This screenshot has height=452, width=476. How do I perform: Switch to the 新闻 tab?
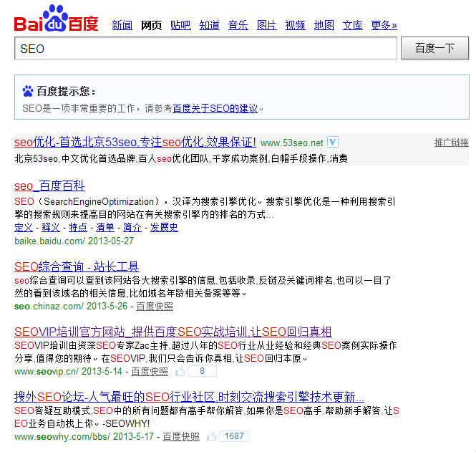pos(122,25)
